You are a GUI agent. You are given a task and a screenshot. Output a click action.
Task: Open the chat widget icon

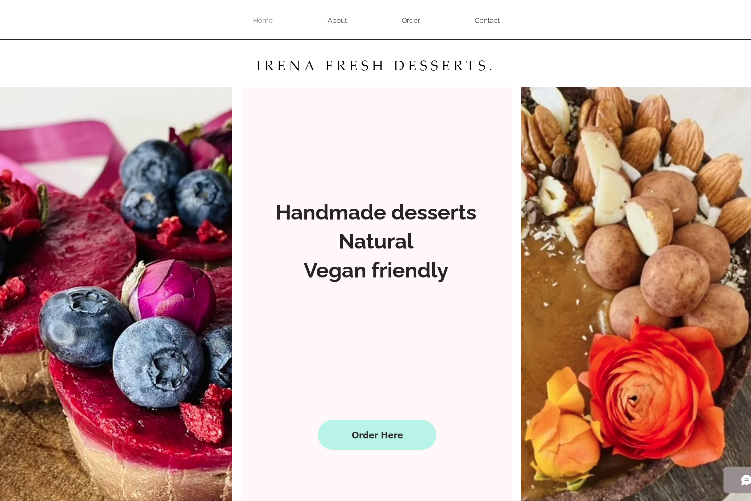[x=739, y=479]
